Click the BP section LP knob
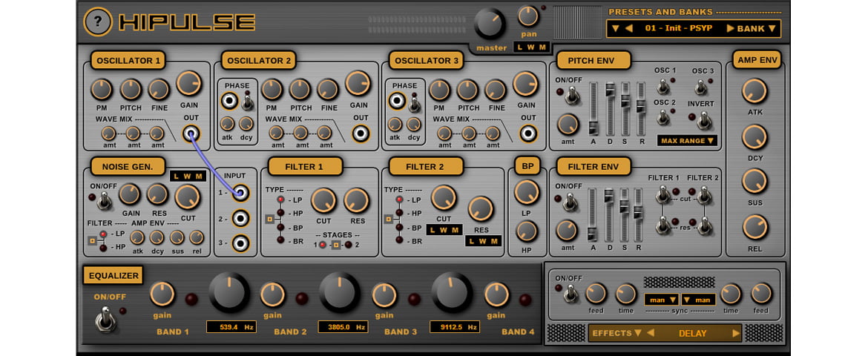The image size is (868, 356). (527, 192)
